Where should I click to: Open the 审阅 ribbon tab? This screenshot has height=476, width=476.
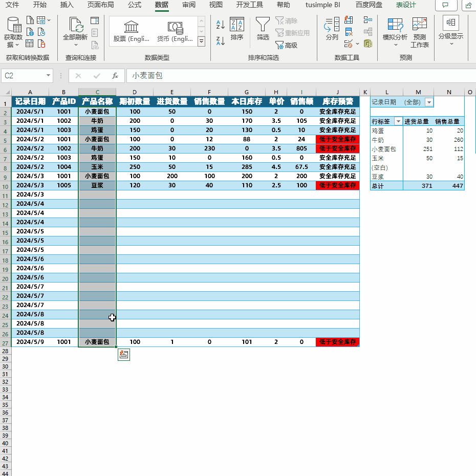point(189,5)
